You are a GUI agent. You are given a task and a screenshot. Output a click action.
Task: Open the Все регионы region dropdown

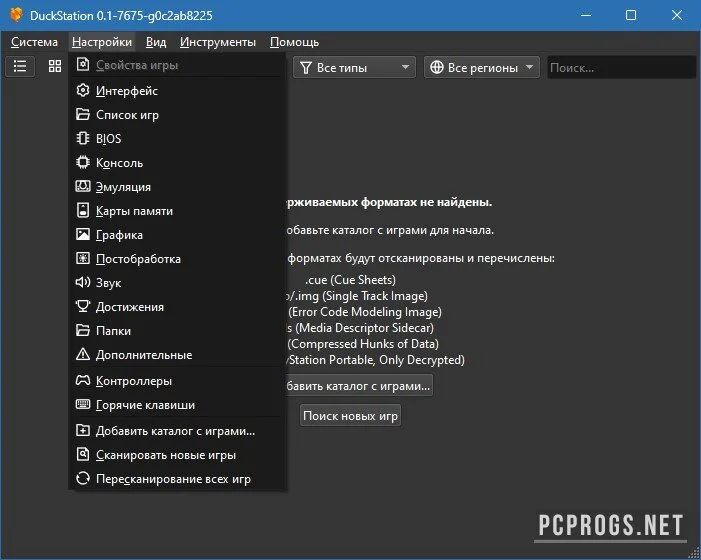(482, 67)
